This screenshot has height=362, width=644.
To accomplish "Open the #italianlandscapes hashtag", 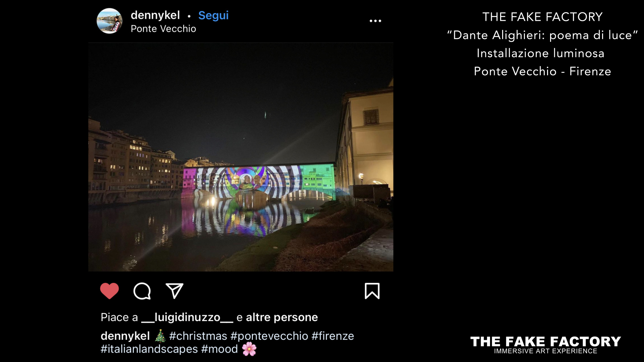I will [x=149, y=349].
